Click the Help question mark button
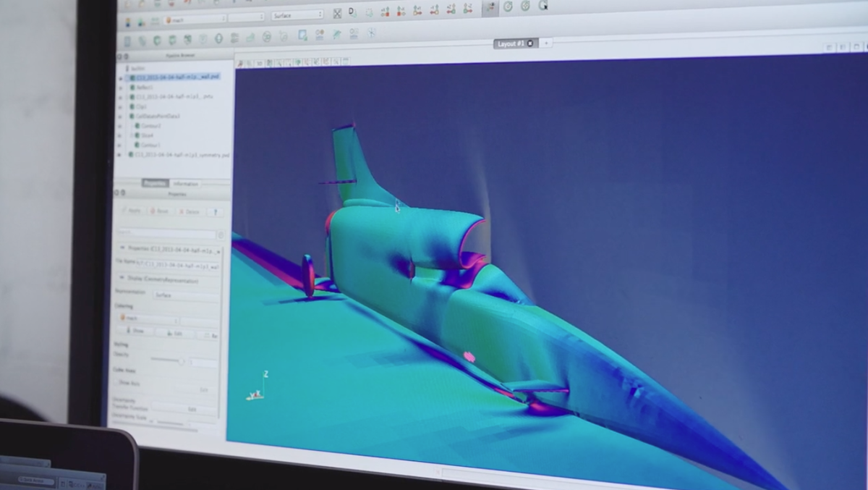 (214, 212)
